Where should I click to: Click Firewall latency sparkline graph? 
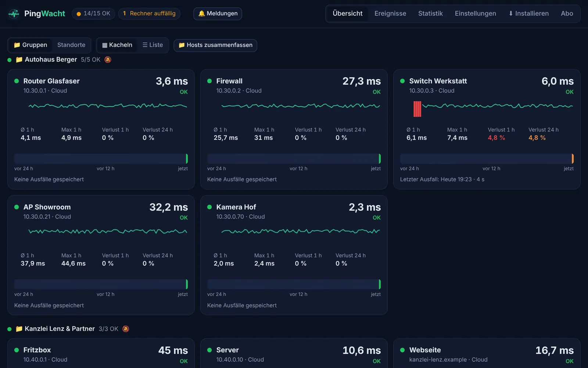pyautogui.click(x=301, y=106)
